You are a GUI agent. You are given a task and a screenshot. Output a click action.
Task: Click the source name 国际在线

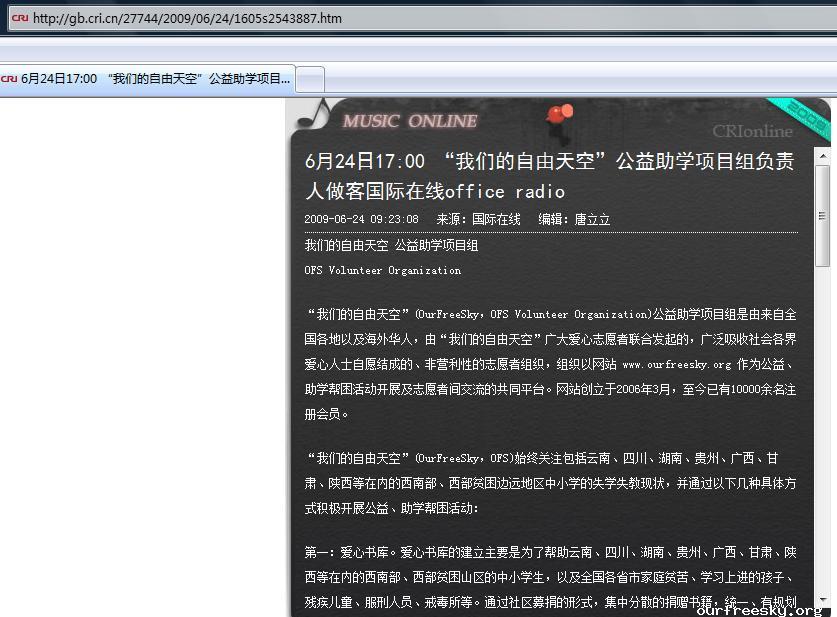tap(496, 219)
